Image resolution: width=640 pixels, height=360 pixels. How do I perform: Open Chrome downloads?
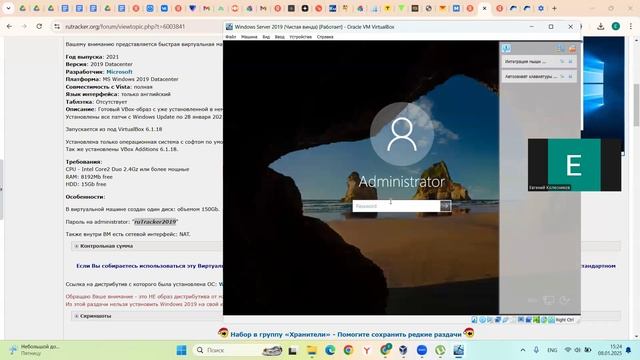600,27
